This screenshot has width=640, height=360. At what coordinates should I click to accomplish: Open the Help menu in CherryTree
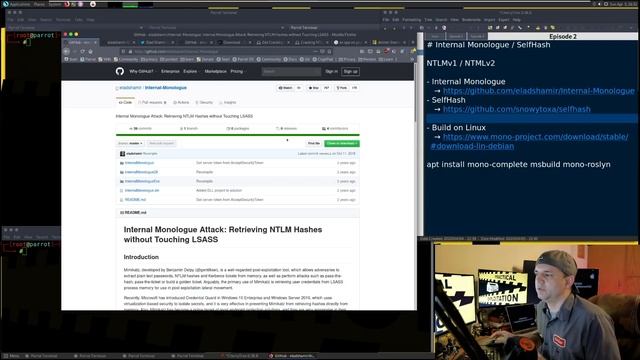tap(516, 20)
